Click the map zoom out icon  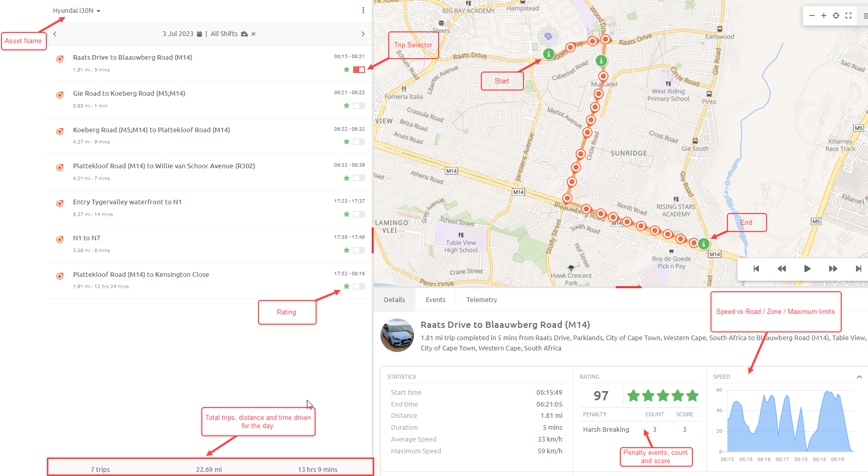(x=812, y=15)
